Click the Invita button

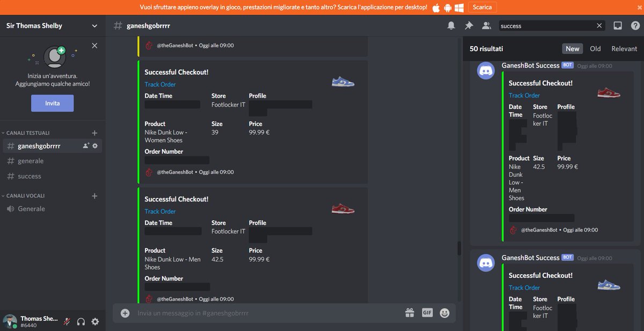click(52, 103)
